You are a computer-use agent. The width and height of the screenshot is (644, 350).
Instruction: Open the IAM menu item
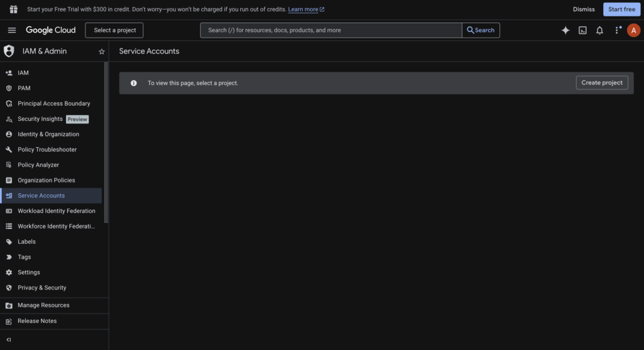23,73
